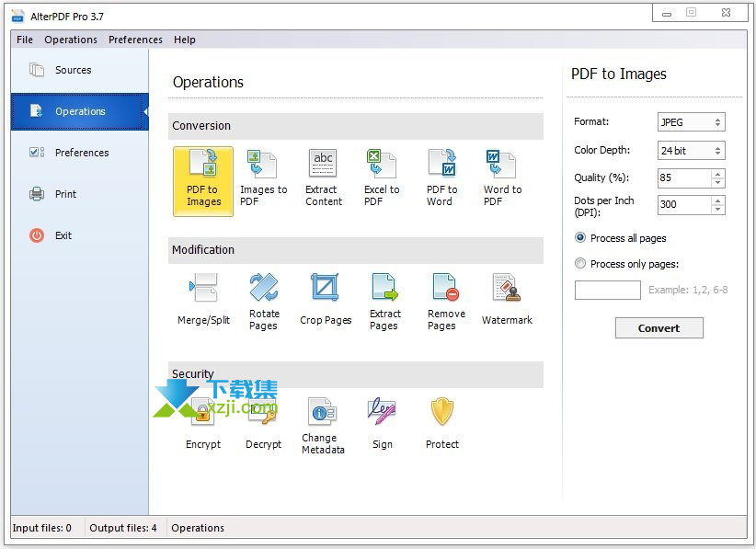Open the Merge/Split operation
The width and height of the screenshot is (756, 549).
(203, 300)
